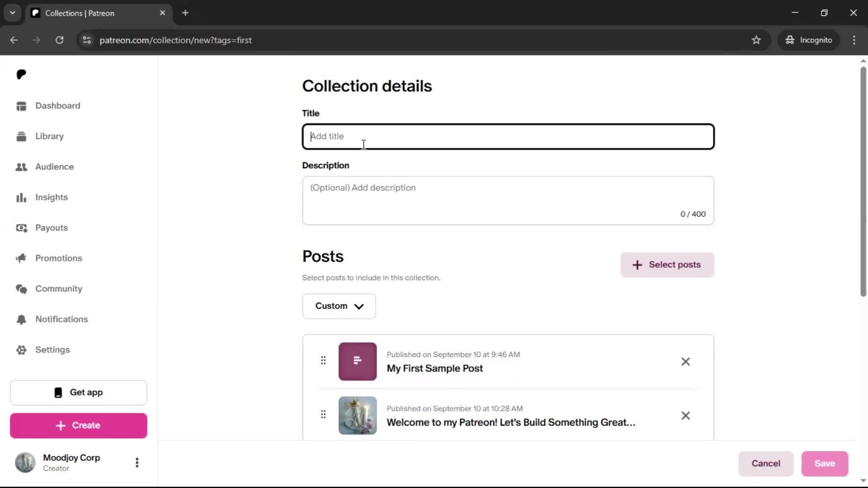Click the Community chat icon
The height and width of the screenshot is (488, 868).
point(21,289)
